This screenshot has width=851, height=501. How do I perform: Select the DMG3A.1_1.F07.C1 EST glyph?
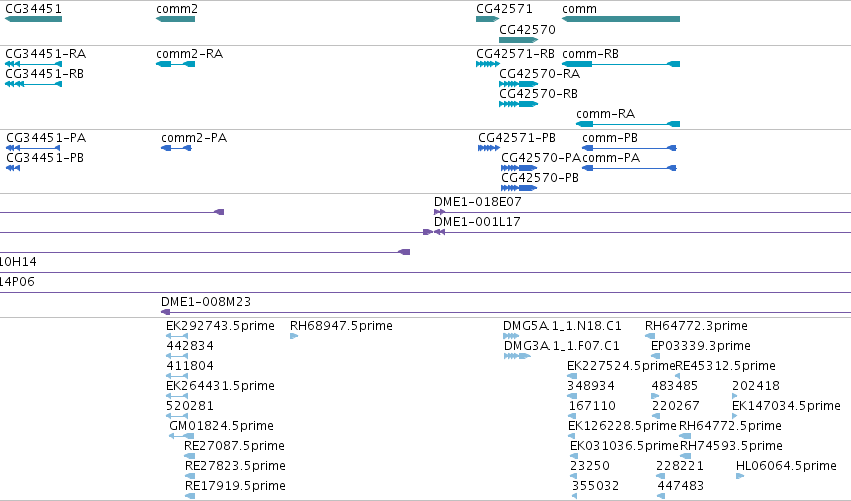pyautogui.click(x=517, y=356)
